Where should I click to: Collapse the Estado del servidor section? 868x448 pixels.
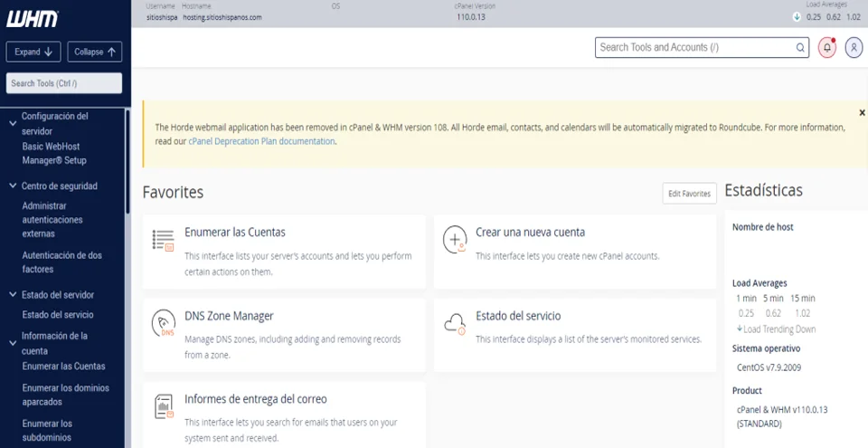(12, 295)
